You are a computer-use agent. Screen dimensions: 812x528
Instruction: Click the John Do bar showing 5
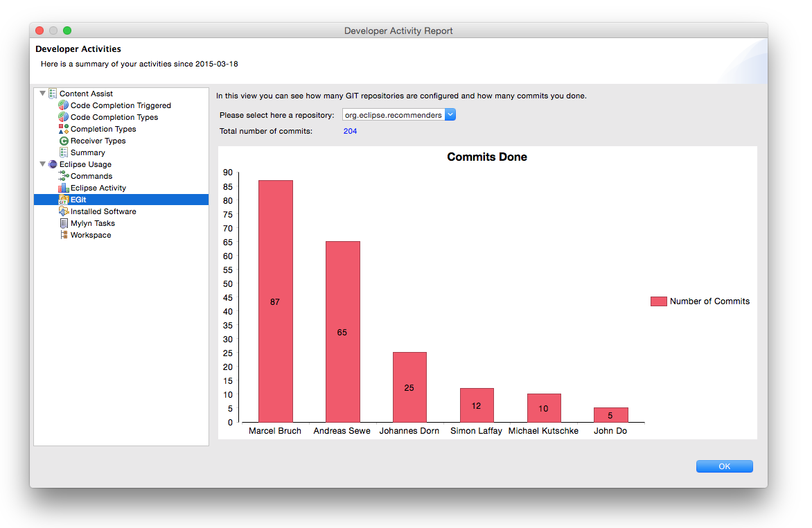click(611, 414)
